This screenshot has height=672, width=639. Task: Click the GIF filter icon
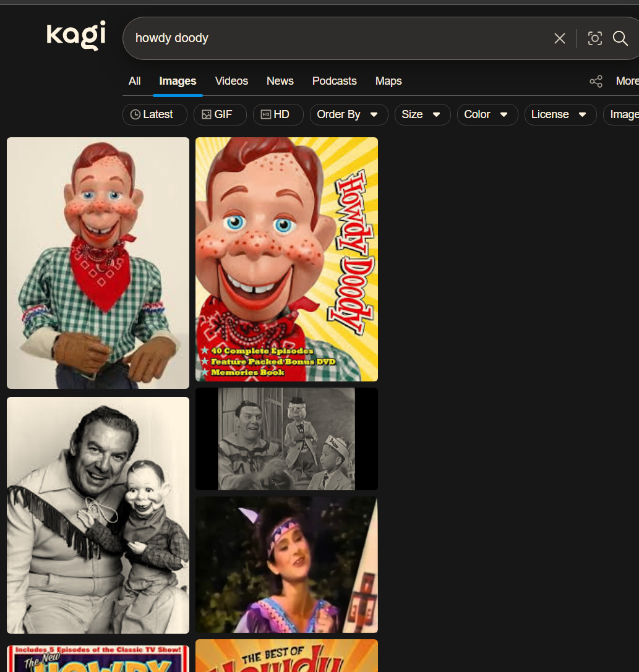pyautogui.click(x=207, y=114)
